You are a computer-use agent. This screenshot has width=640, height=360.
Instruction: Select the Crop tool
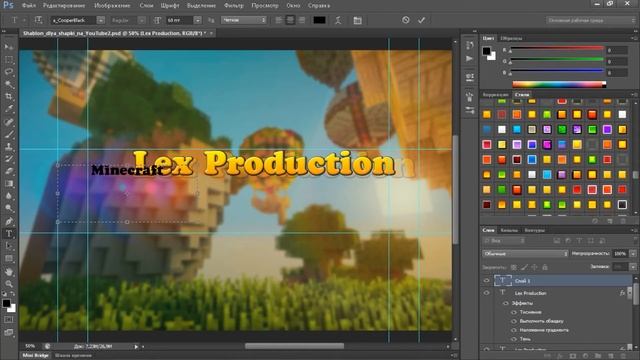[x=9, y=97]
